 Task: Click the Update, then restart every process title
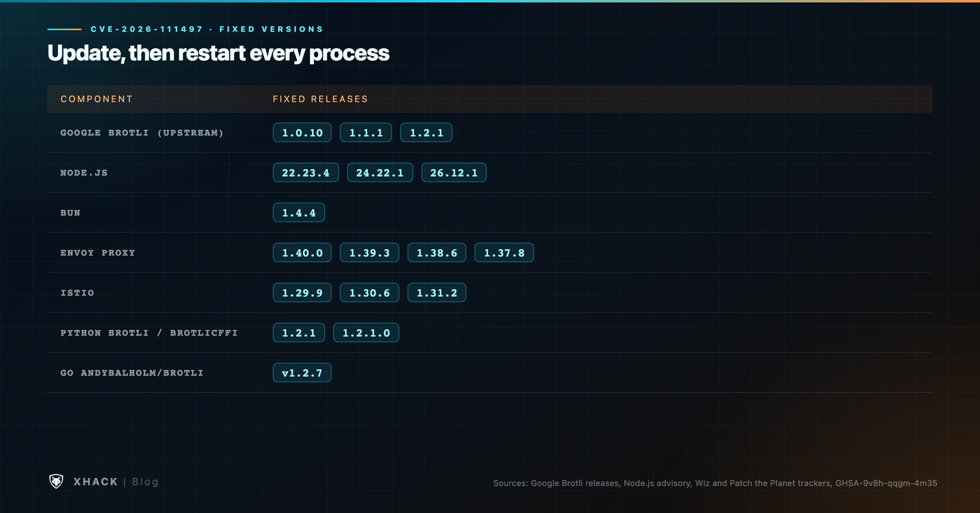point(218,53)
